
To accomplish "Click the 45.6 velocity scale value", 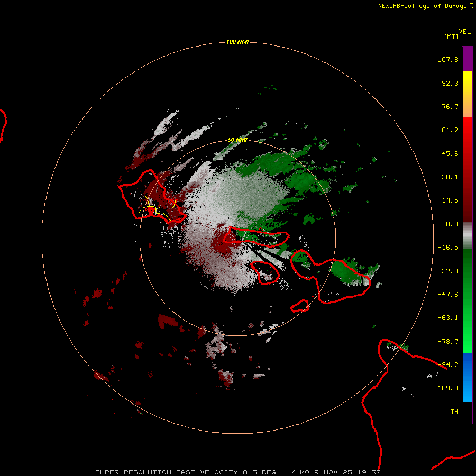I will tap(450, 153).
